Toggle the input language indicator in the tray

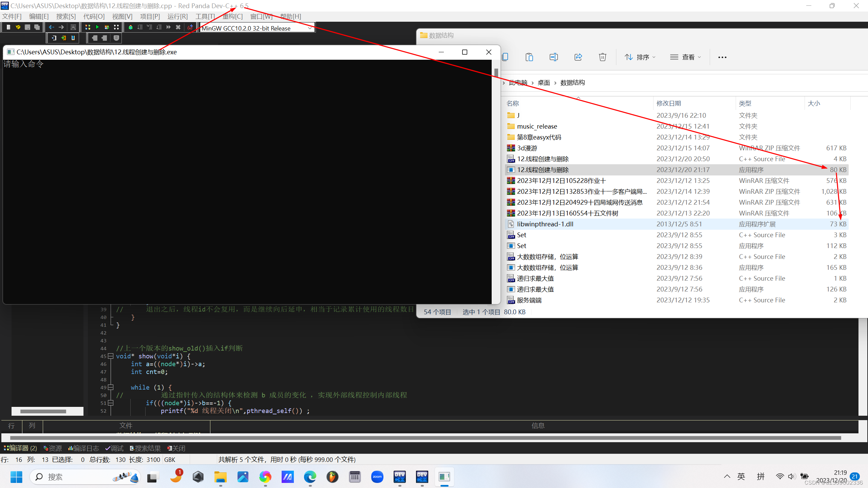[x=741, y=476]
